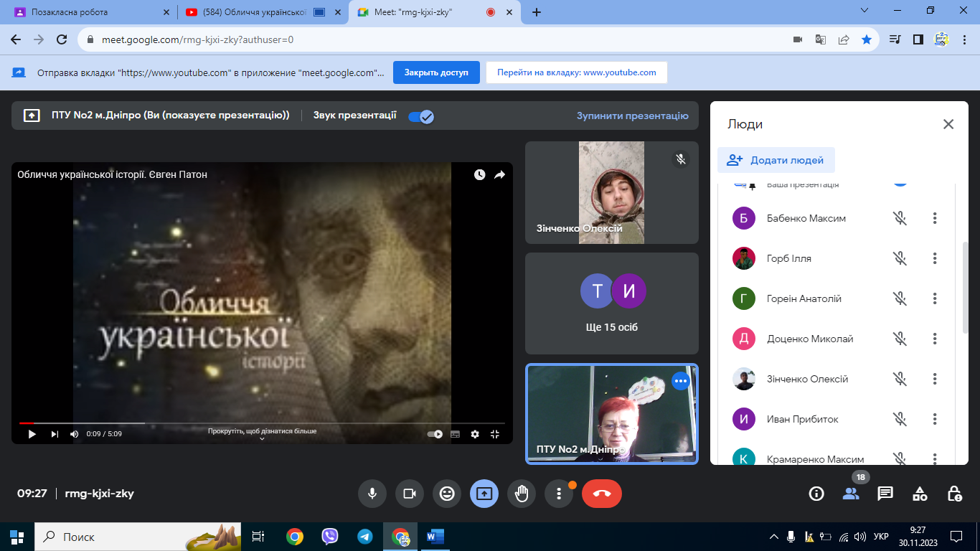Open the Chrome media controls icon
This screenshot has width=980, height=551.
895,39
